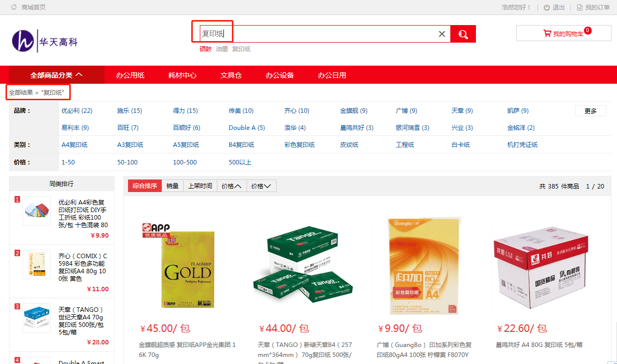Image resolution: width=617 pixels, height=364 pixels.
Task: Open 商城首页 link
Action: pos(34,8)
